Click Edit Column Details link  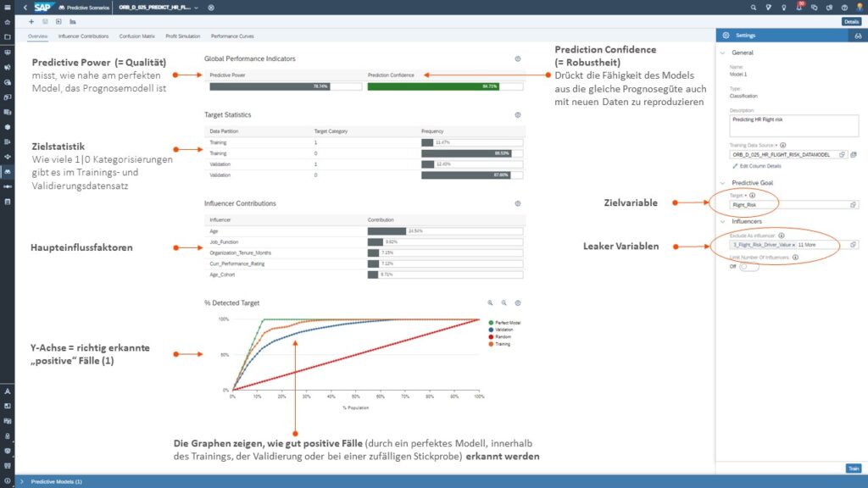click(x=760, y=166)
